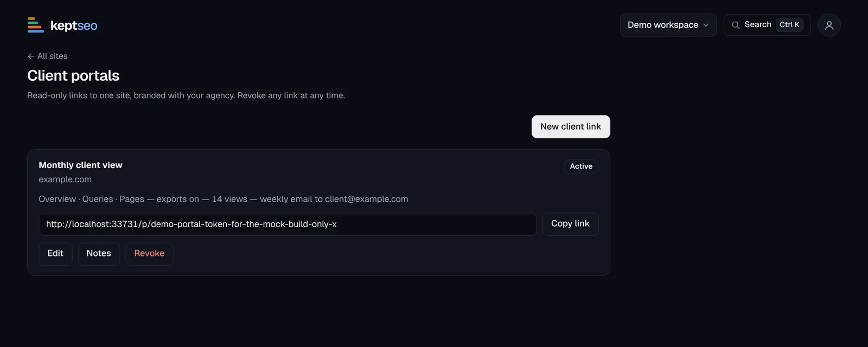
Task: Click the keptseo wordmark text
Action: coord(74,25)
